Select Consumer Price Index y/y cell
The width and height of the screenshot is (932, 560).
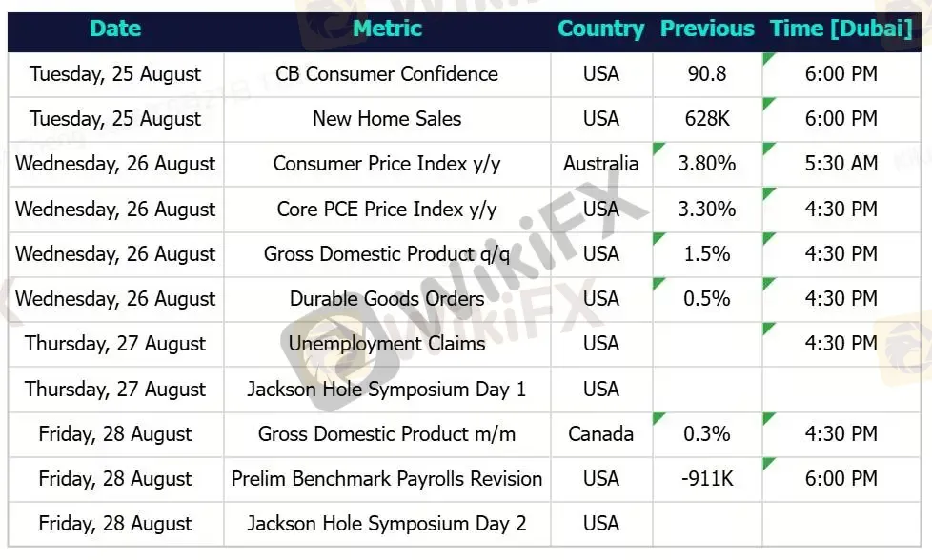coord(387,164)
